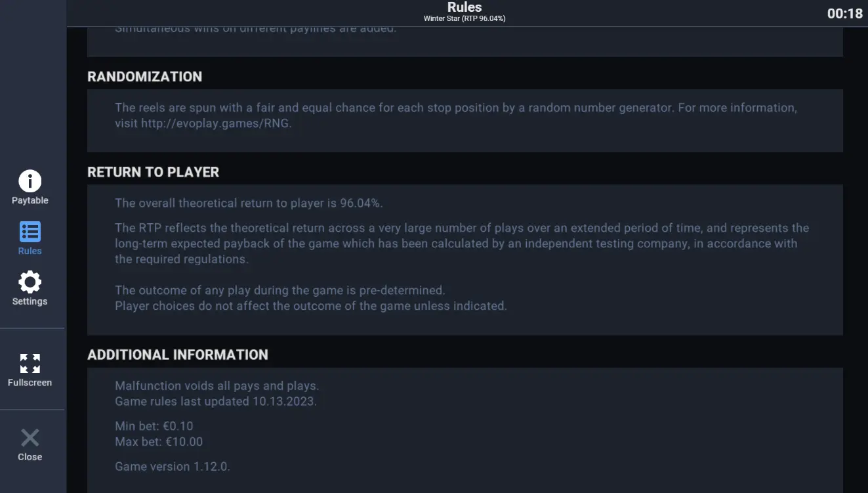
Task: Click the 00:18 session timer
Action: (x=844, y=13)
